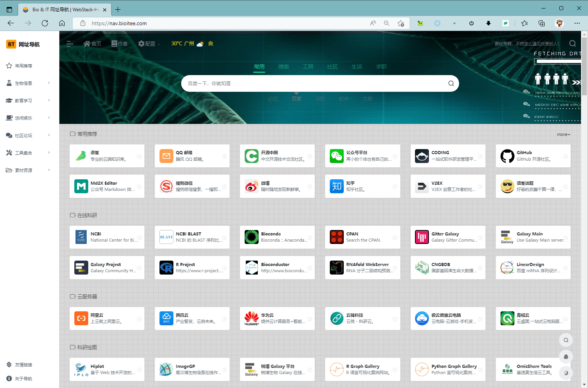
Task: Submit search with the search box magnifier
Action: (451, 83)
